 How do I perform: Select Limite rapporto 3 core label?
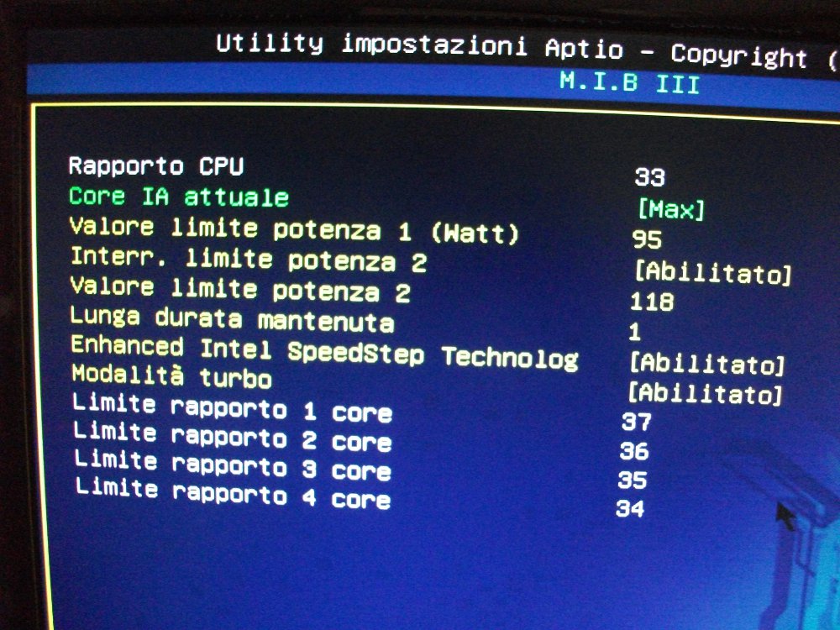(233, 465)
